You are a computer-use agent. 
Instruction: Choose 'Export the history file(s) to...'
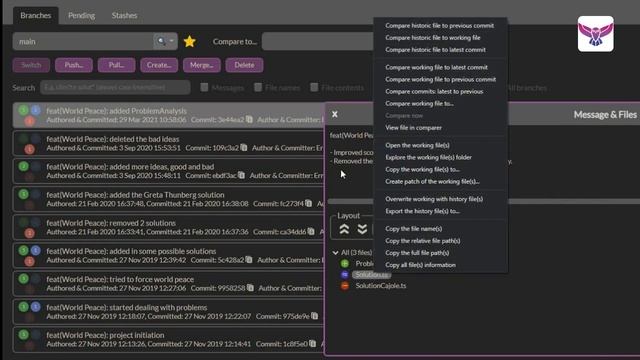click(x=422, y=211)
